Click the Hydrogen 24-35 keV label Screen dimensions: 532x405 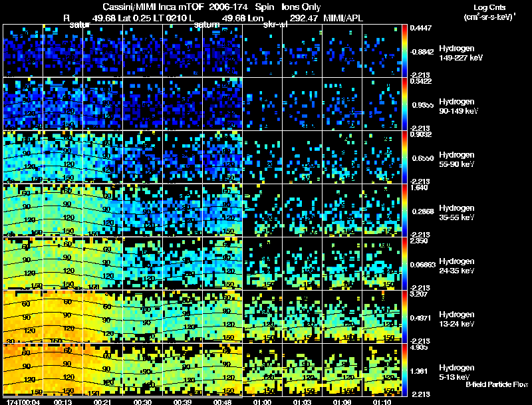point(457,266)
